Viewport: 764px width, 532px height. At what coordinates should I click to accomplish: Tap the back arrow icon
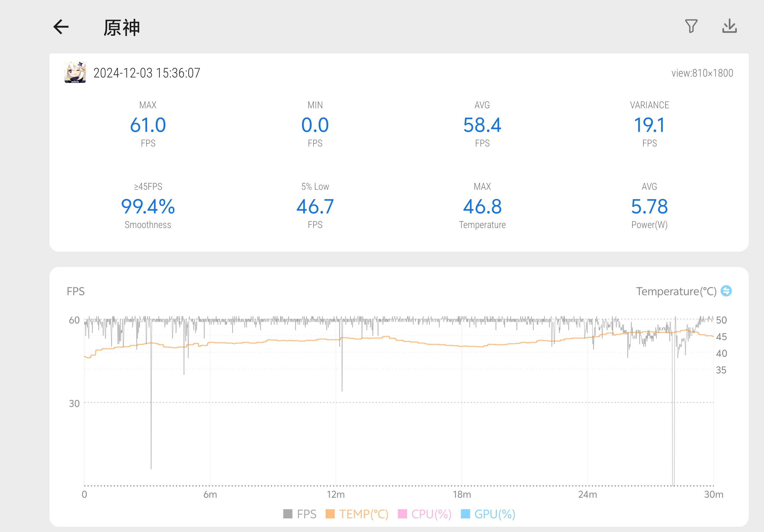click(61, 27)
